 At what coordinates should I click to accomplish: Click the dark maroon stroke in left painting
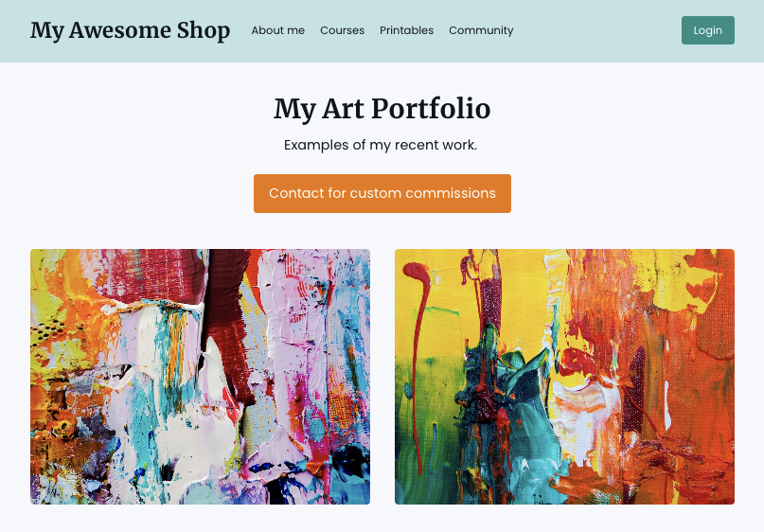pyautogui.click(x=224, y=311)
